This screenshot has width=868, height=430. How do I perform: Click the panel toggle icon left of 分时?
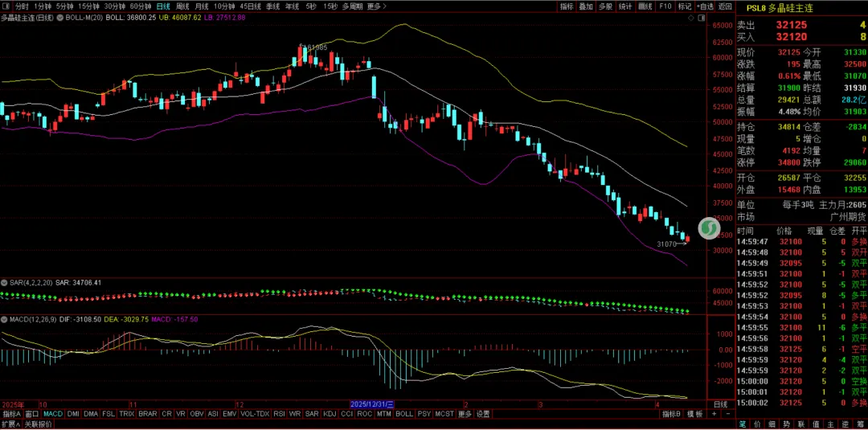pyautogui.click(x=6, y=6)
